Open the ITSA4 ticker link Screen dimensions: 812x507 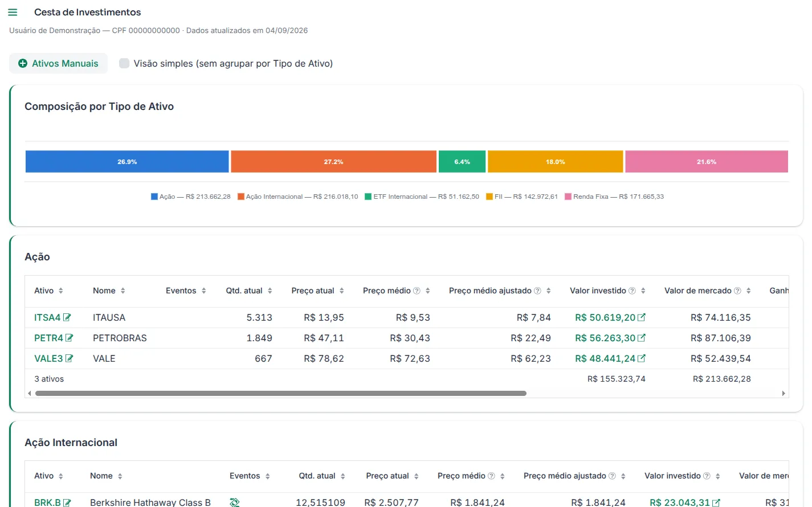pyautogui.click(x=47, y=317)
